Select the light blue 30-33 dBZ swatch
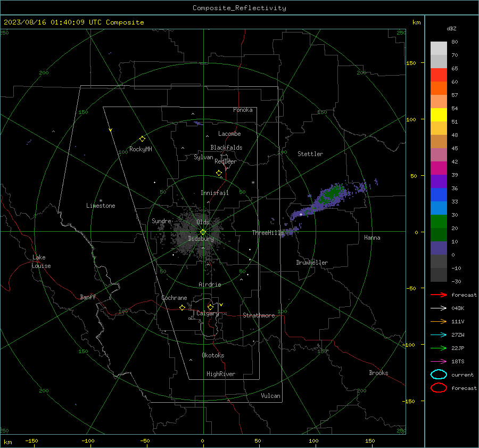479x448 pixels. point(439,208)
